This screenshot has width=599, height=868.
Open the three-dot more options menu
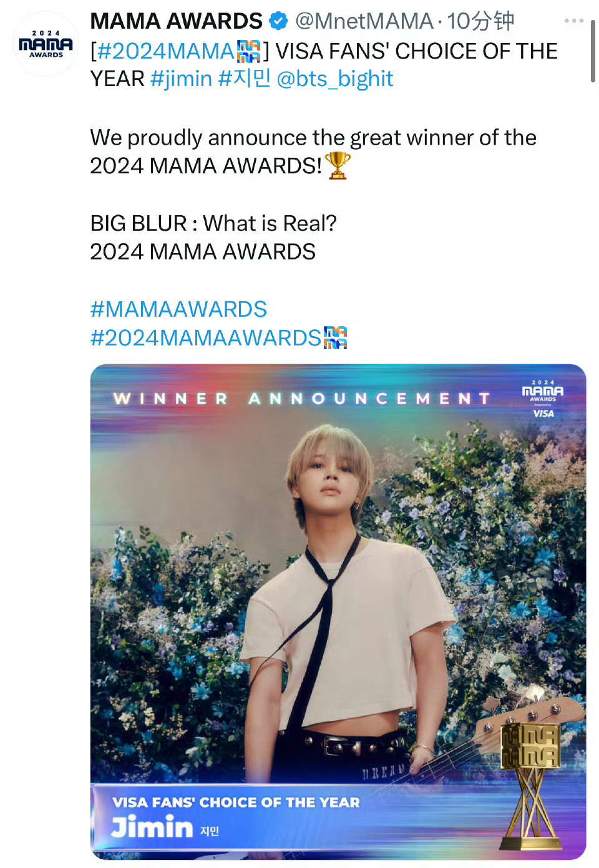(573, 21)
